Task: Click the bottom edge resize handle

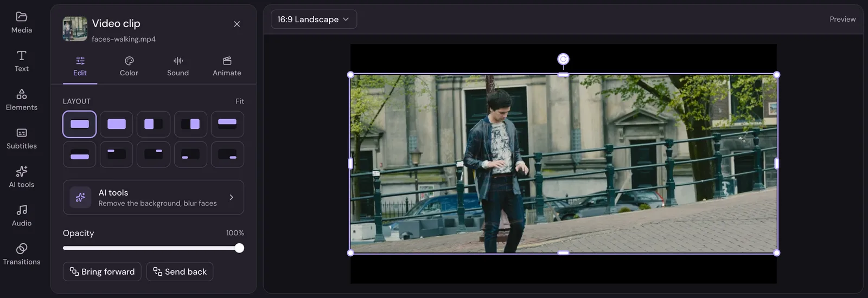Action: click(563, 253)
